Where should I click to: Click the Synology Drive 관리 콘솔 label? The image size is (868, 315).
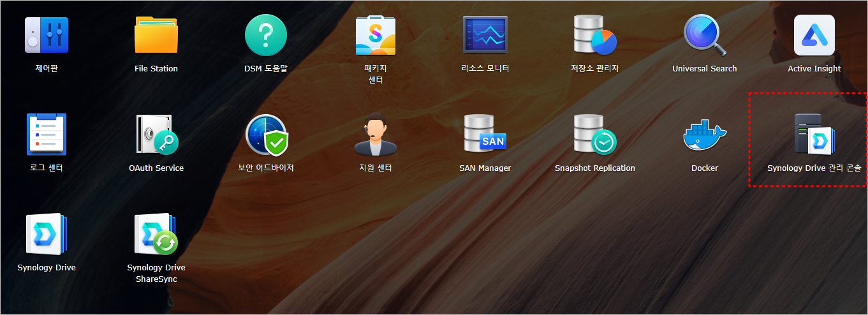coord(814,168)
